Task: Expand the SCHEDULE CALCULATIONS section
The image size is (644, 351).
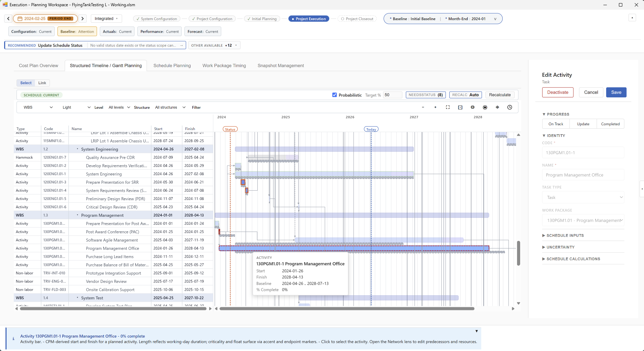Action: pos(571,259)
